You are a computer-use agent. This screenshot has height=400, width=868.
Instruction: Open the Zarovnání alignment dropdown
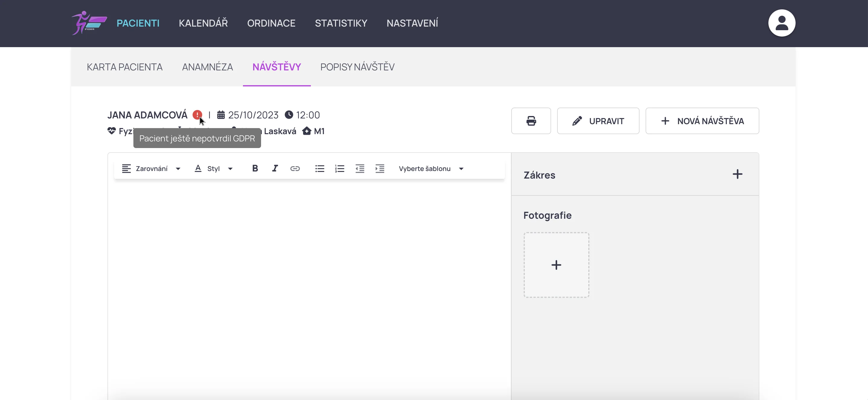point(151,168)
